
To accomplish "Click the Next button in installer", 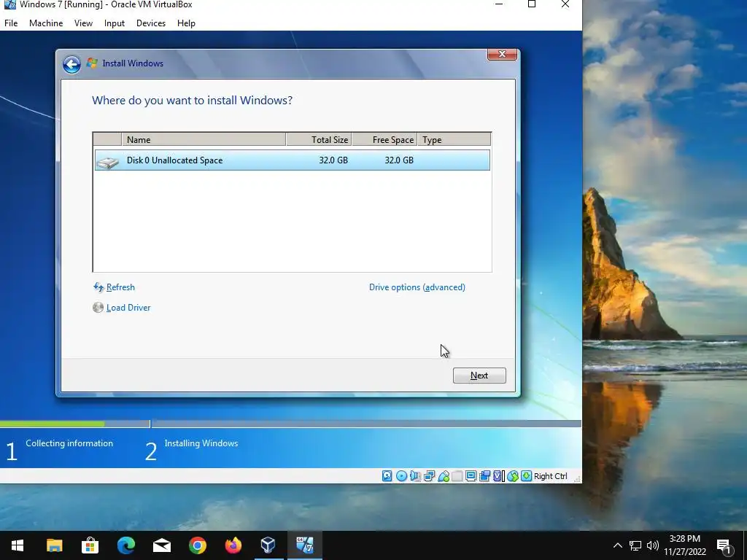I will click(x=479, y=376).
